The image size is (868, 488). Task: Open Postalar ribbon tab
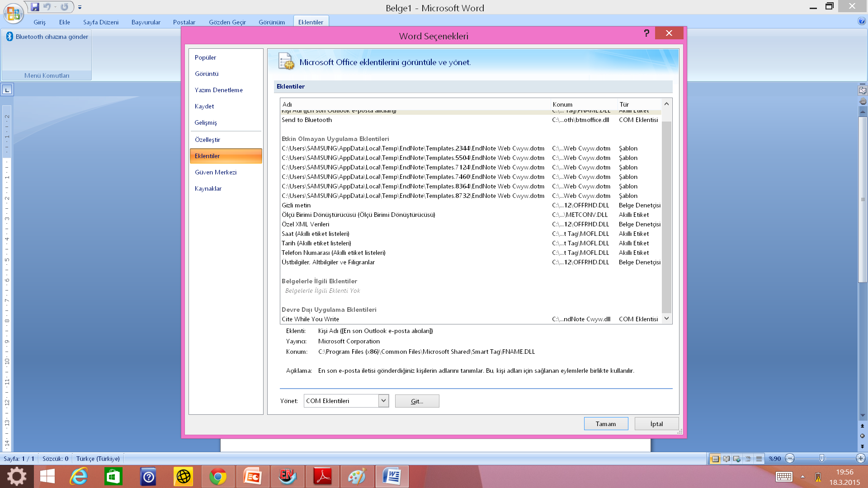pyautogui.click(x=184, y=22)
